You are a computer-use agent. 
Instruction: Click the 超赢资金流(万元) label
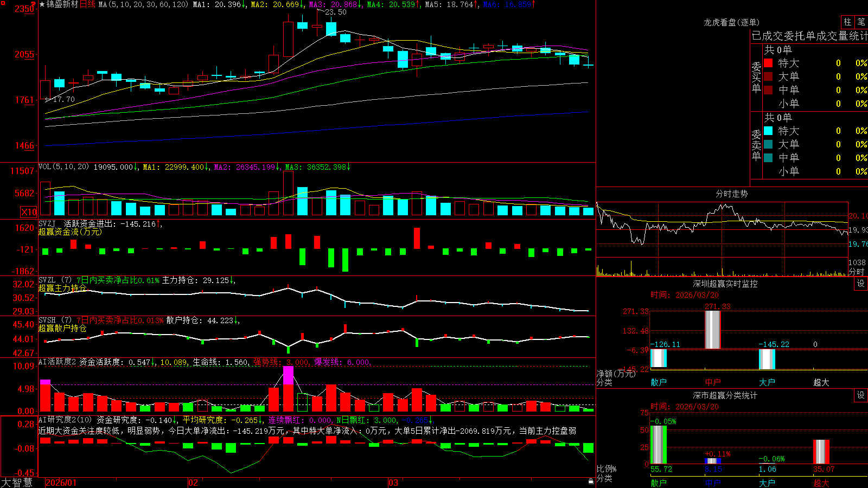pos(70,232)
